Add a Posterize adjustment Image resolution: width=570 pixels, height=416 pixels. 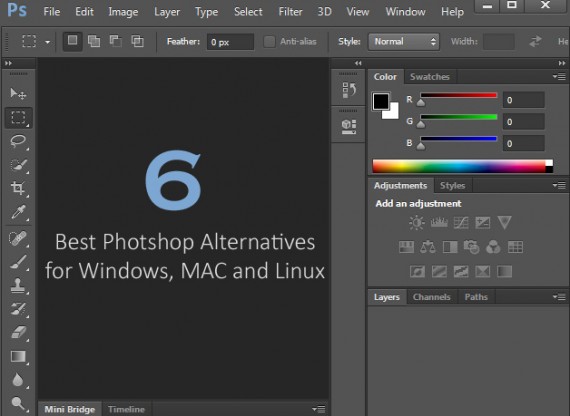point(439,272)
